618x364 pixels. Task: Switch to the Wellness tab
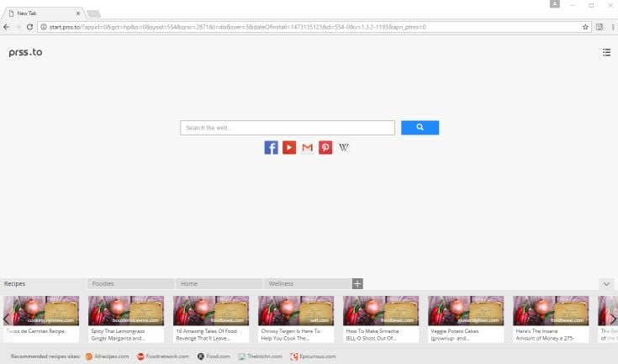(308, 283)
